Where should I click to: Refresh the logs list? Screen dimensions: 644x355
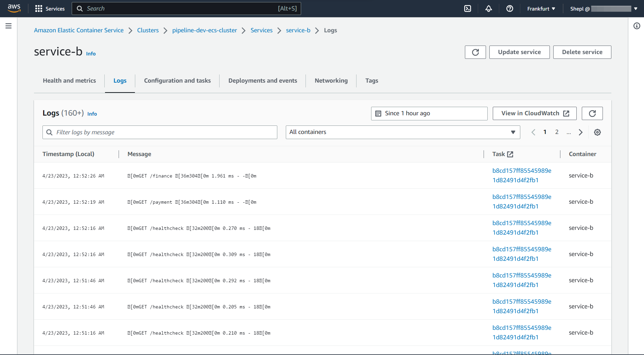(x=592, y=113)
